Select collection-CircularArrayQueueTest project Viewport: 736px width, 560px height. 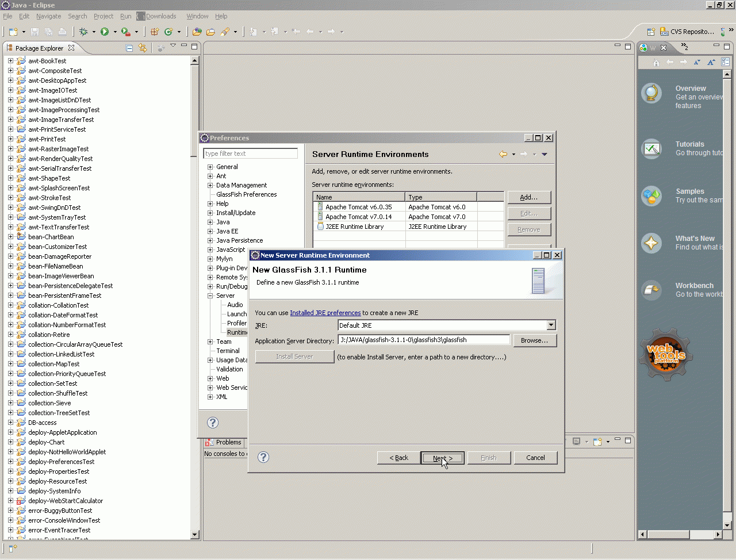click(x=75, y=344)
